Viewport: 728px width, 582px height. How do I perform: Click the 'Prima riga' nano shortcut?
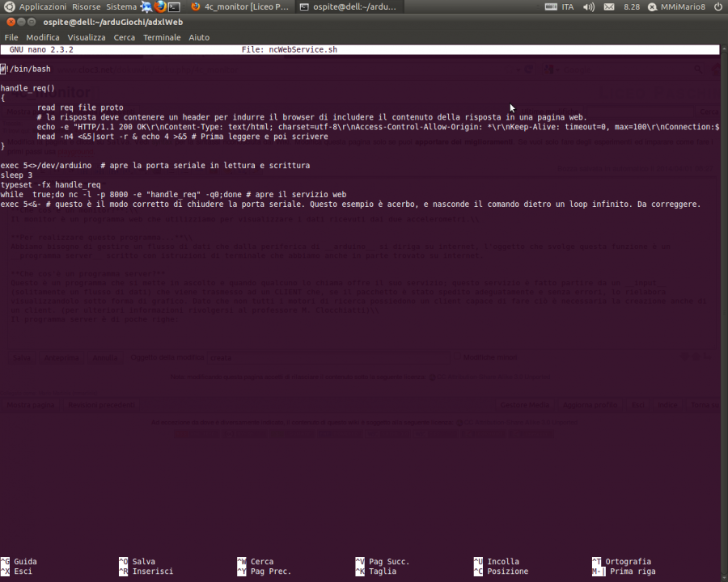pos(624,571)
